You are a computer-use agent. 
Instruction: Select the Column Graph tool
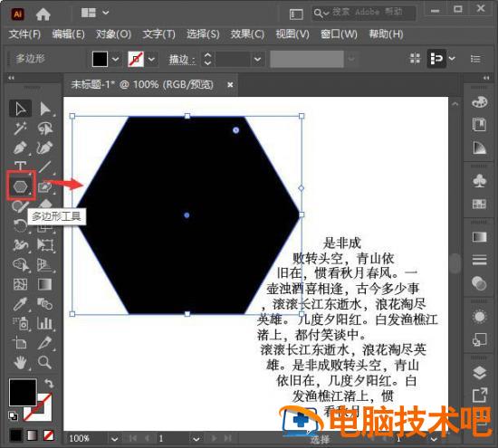tap(44, 323)
